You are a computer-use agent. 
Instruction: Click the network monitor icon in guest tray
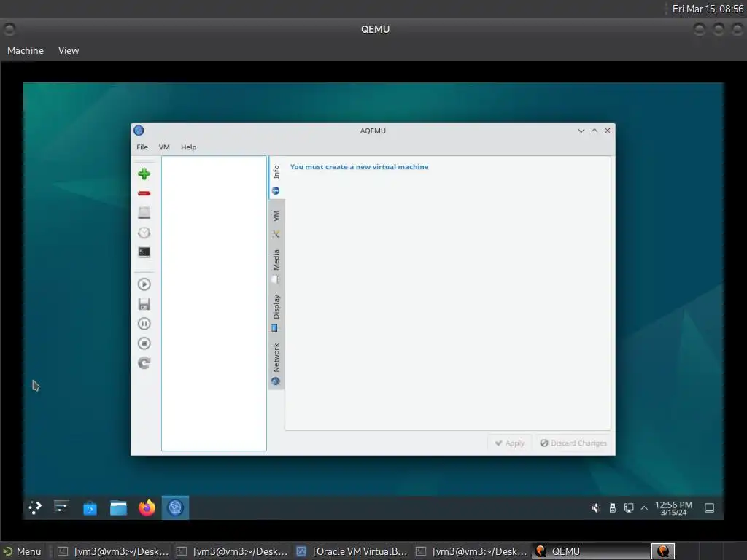[629, 508]
